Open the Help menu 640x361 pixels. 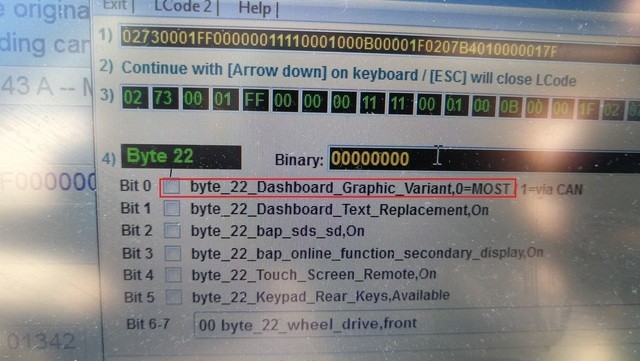point(255,8)
